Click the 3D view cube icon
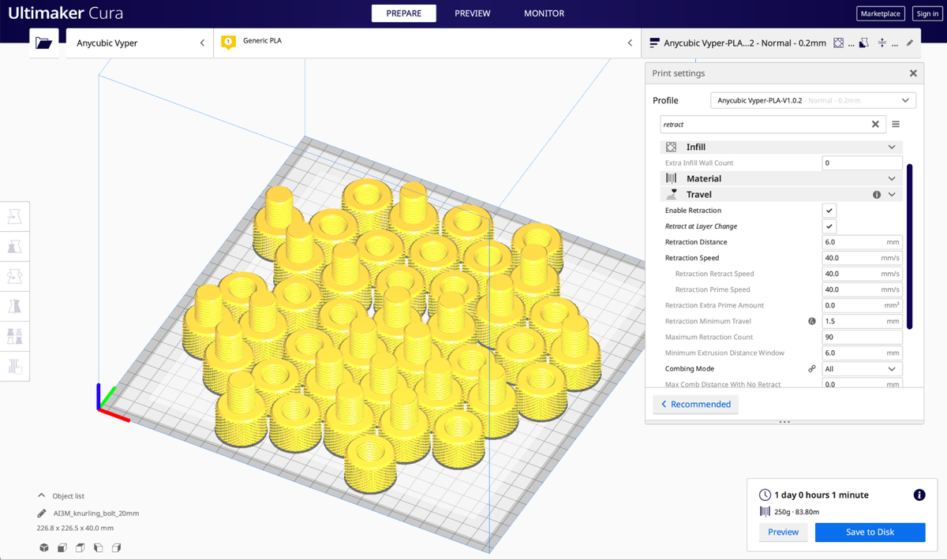Image resolution: width=947 pixels, height=560 pixels. pyautogui.click(x=44, y=547)
